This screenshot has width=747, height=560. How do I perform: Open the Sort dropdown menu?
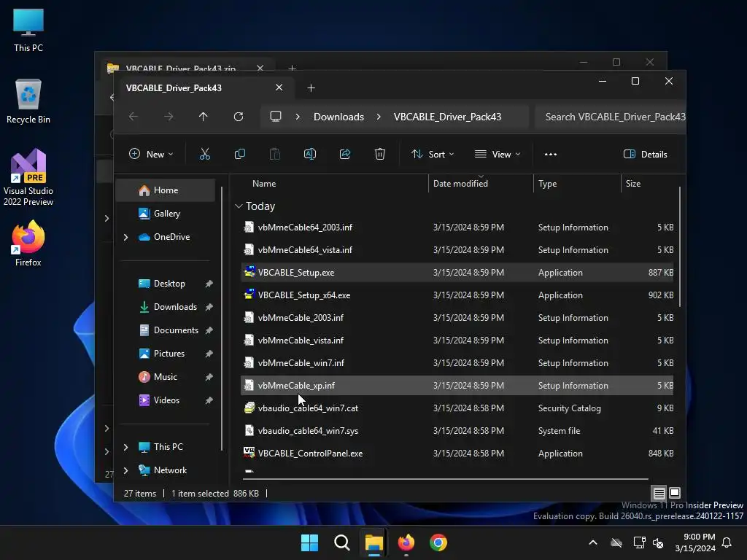pos(433,155)
